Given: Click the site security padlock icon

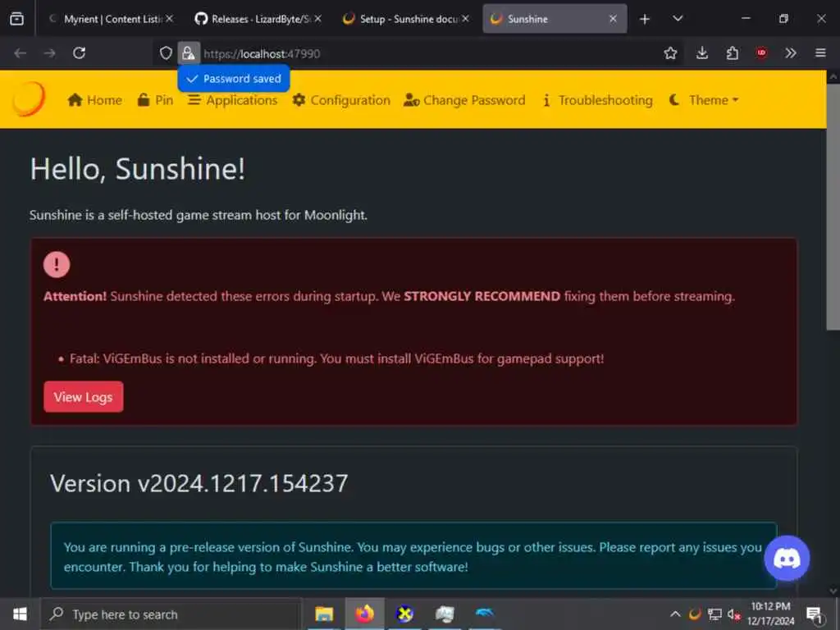Looking at the screenshot, I should click(x=189, y=53).
